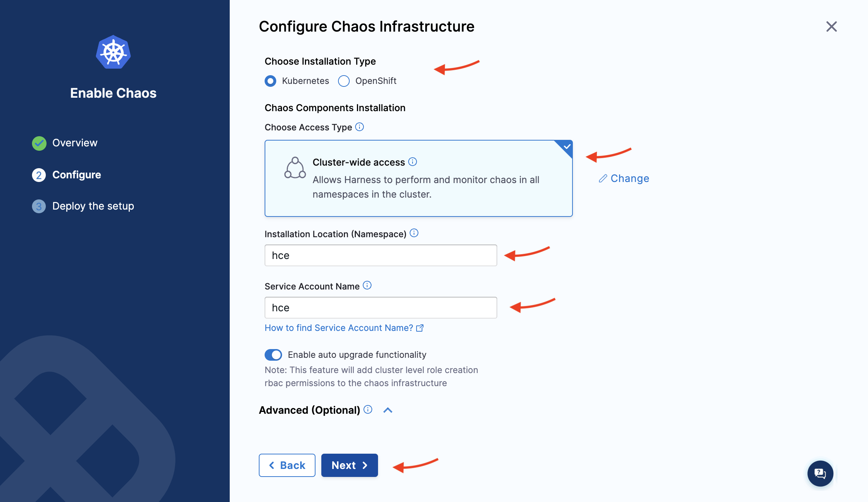This screenshot has height=502, width=868.
Task: Click the Overview step in sidebar
Action: tap(75, 142)
